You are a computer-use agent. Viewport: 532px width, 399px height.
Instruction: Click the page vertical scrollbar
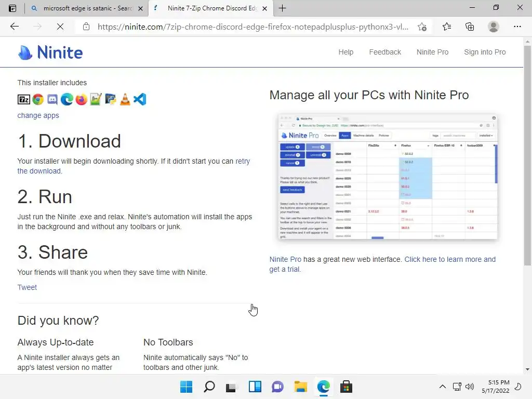pos(527,155)
